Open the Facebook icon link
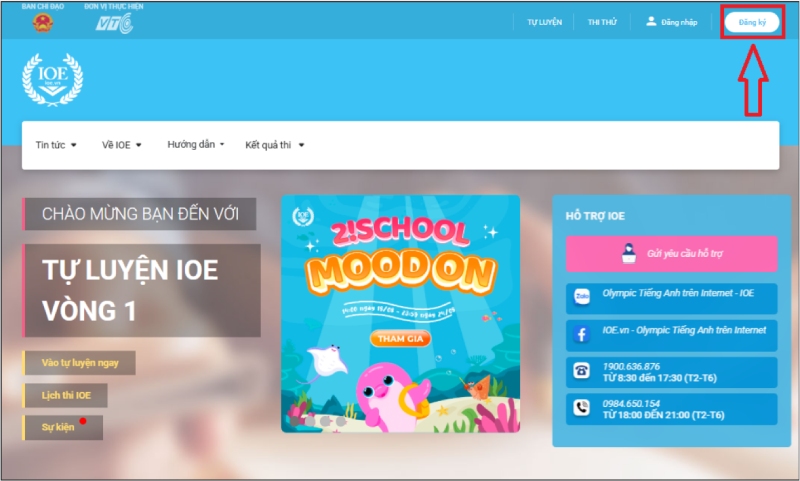 pos(582,335)
